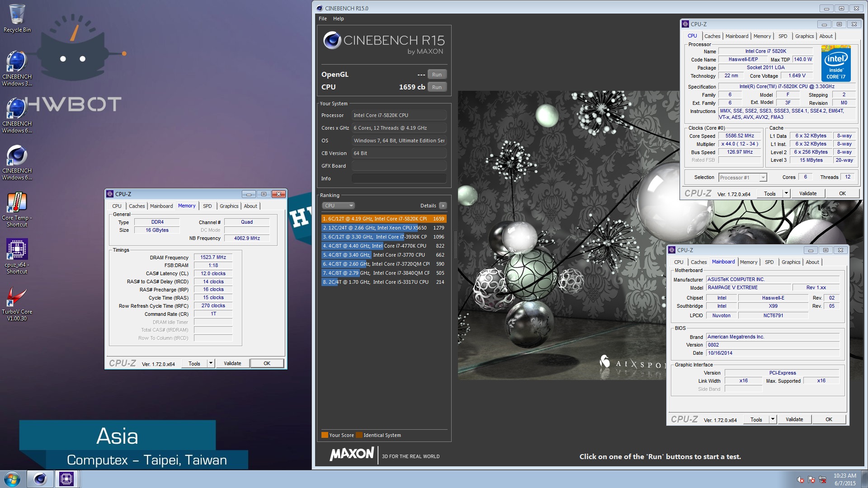Open Core Temp shortcut on desktop
Image resolution: width=868 pixels, height=488 pixels.
pyautogui.click(x=17, y=209)
